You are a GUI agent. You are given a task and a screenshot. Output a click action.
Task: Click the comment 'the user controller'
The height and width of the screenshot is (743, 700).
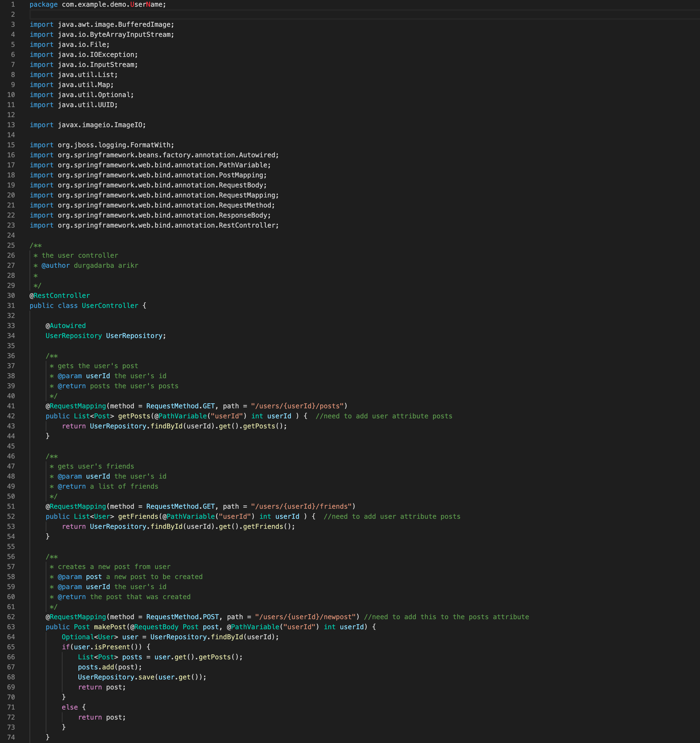(79, 256)
